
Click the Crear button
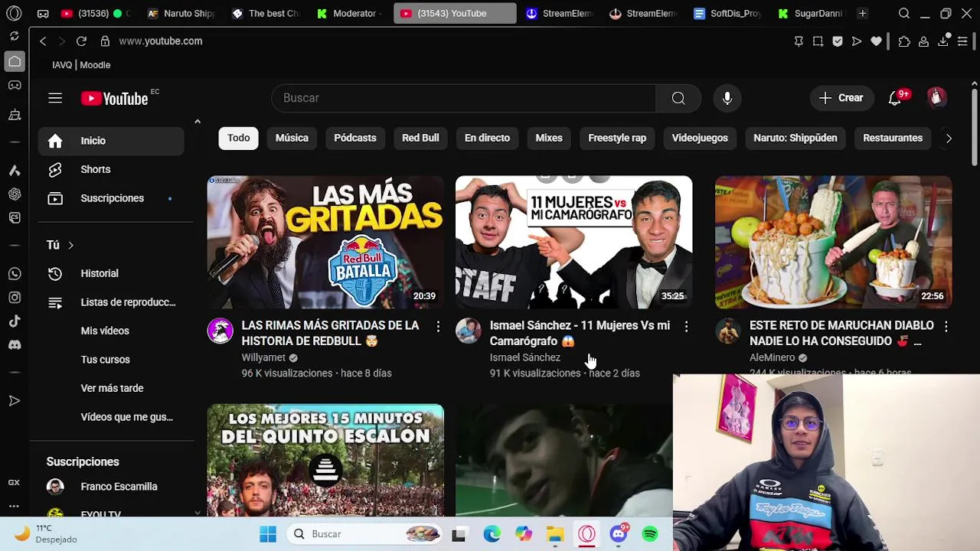[841, 98]
